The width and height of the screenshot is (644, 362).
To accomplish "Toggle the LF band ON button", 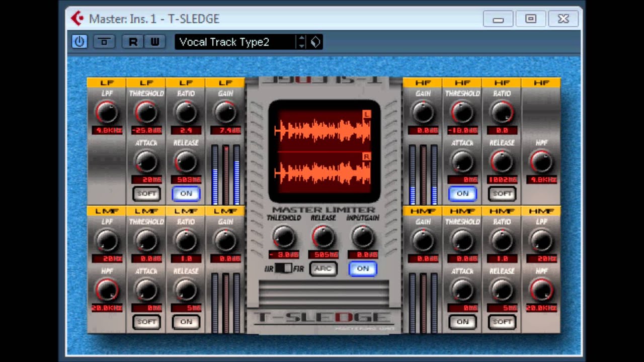I will (x=186, y=193).
